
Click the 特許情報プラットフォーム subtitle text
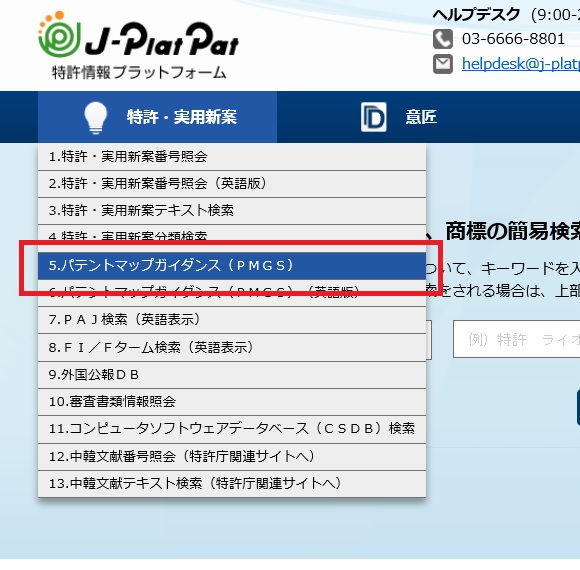pyautogui.click(x=139, y=72)
